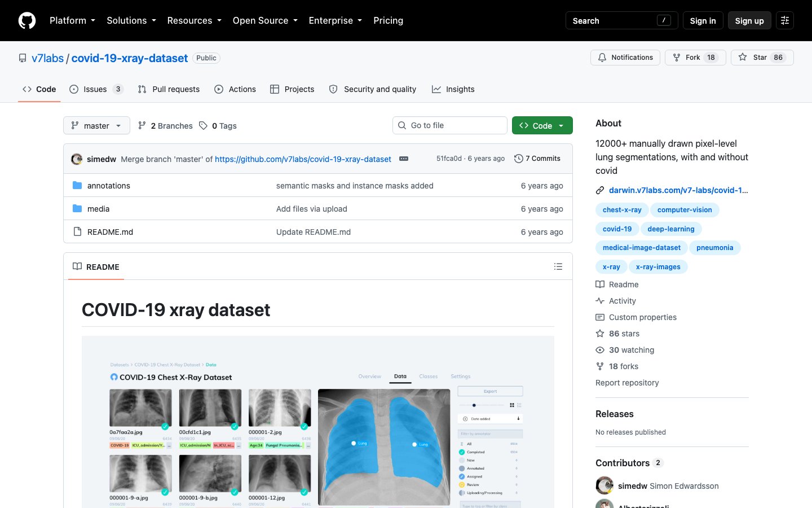Click the Search field in header

click(x=622, y=20)
